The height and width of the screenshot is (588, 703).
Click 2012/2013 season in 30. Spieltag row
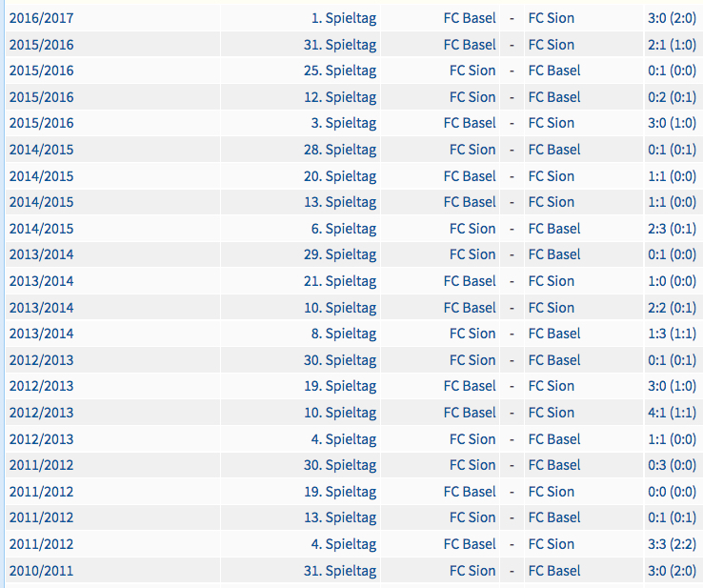pos(41,360)
